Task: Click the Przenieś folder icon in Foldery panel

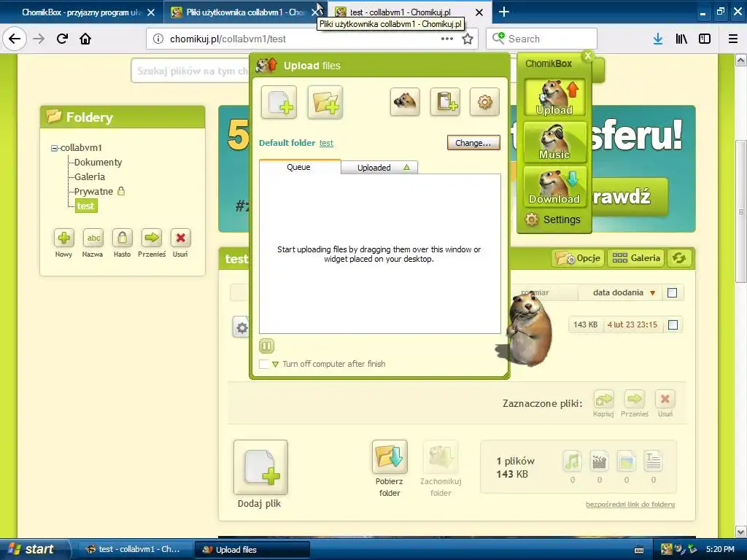Action: click(x=152, y=238)
